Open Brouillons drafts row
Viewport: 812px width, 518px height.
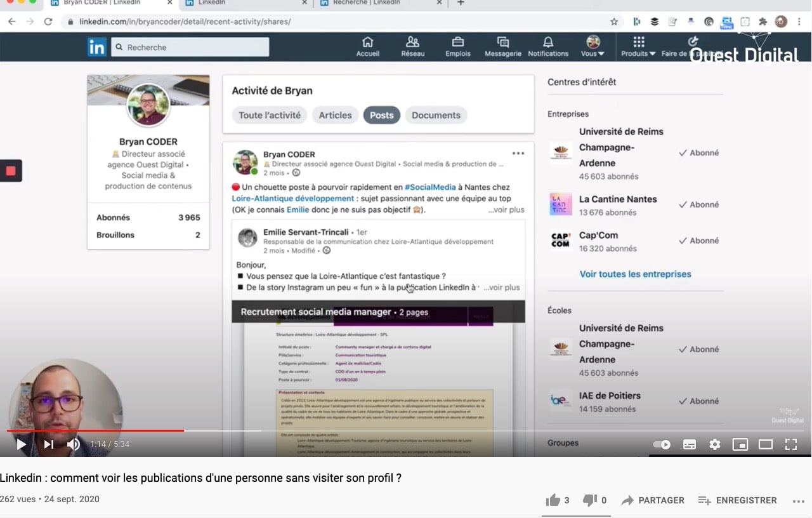tap(148, 235)
